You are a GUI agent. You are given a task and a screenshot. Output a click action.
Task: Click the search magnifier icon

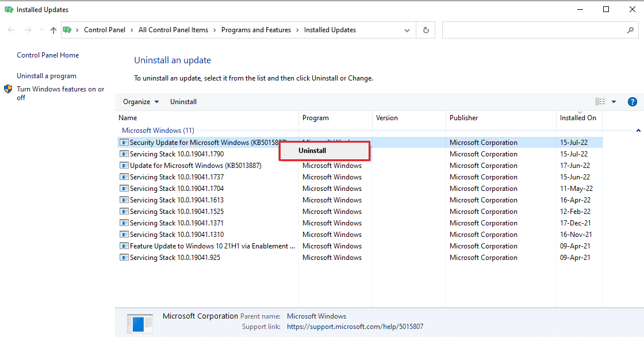tap(630, 30)
